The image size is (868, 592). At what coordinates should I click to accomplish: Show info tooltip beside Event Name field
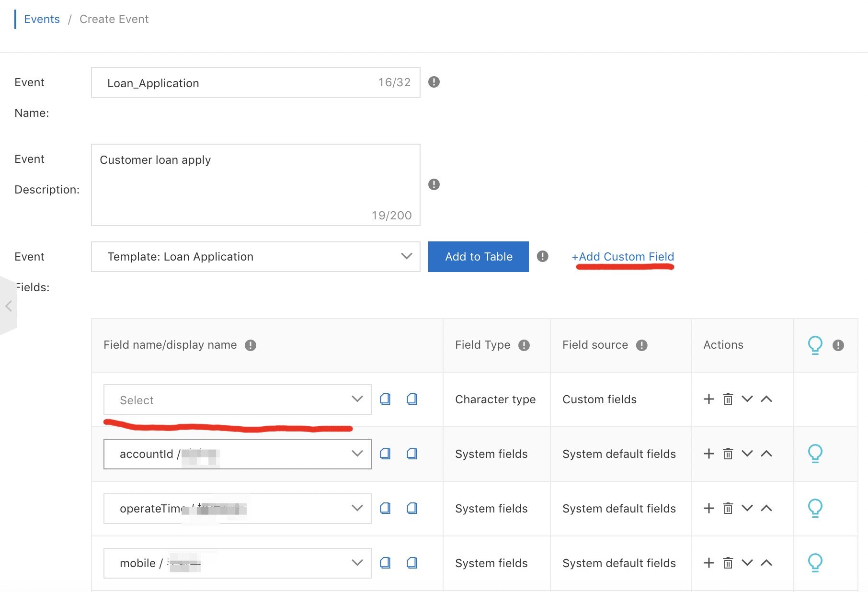pyautogui.click(x=434, y=82)
